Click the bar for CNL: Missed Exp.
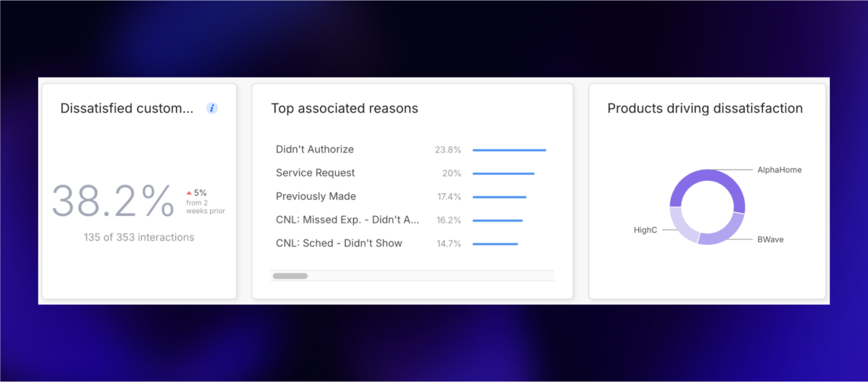The width and height of the screenshot is (868, 382). pos(497,221)
